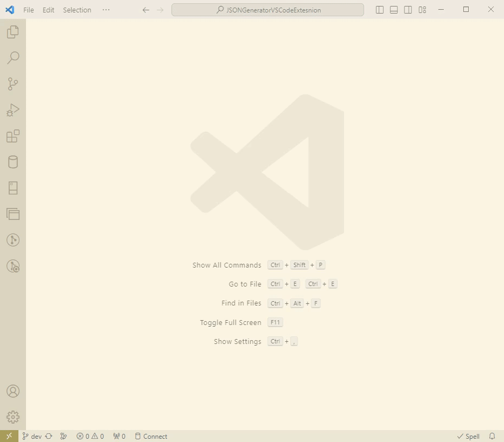Viewport: 504px width, 442px height.
Task: Toggle the secondary side bar layout
Action: 408,10
